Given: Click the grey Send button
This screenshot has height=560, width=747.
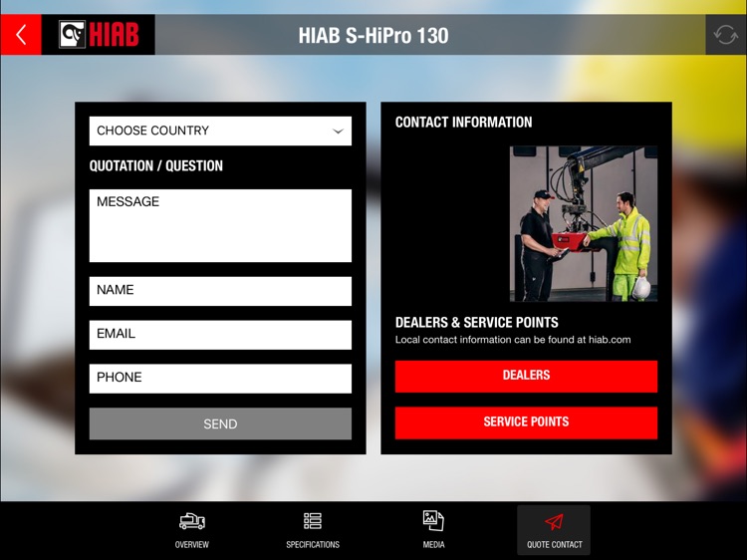Looking at the screenshot, I should [220, 423].
